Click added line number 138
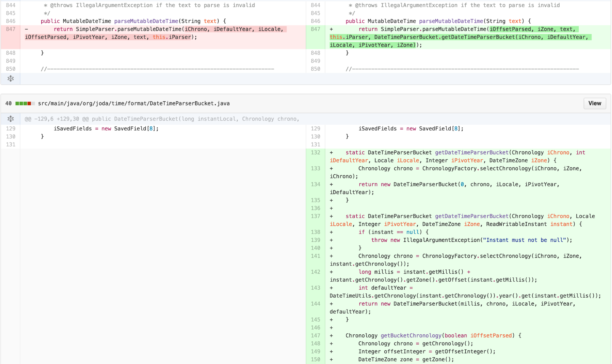 tap(315, 232)
